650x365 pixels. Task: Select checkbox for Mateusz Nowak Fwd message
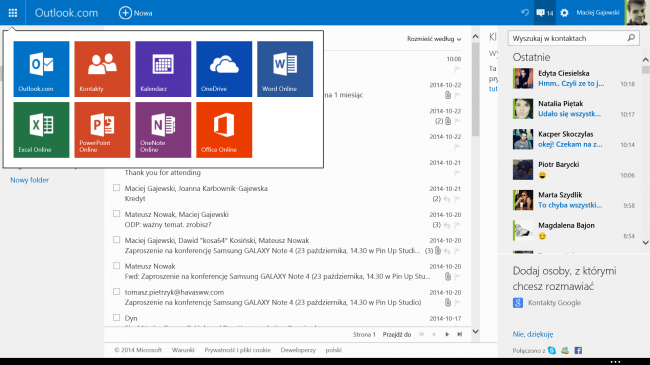point(116,266)
